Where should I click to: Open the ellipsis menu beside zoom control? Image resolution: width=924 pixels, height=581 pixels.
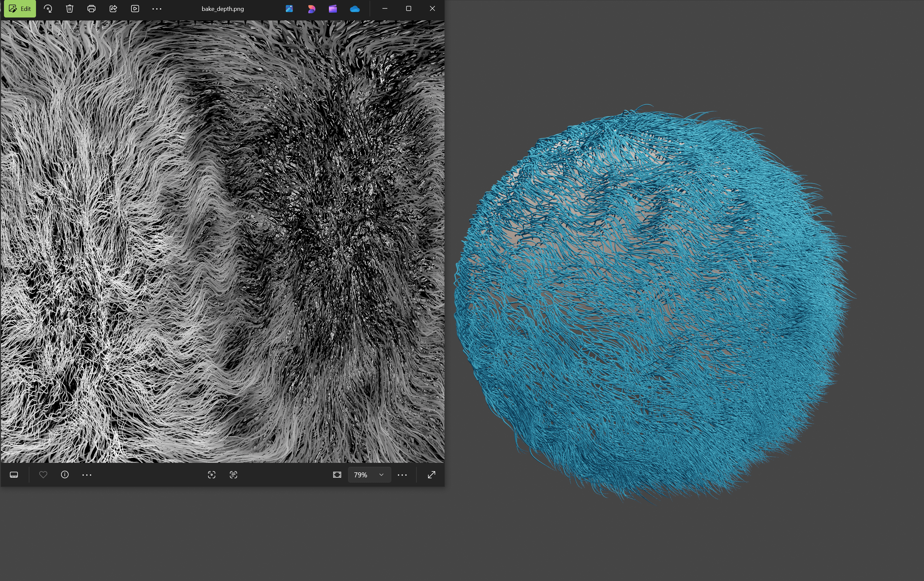pyautogui.click(x=402, y=475)
